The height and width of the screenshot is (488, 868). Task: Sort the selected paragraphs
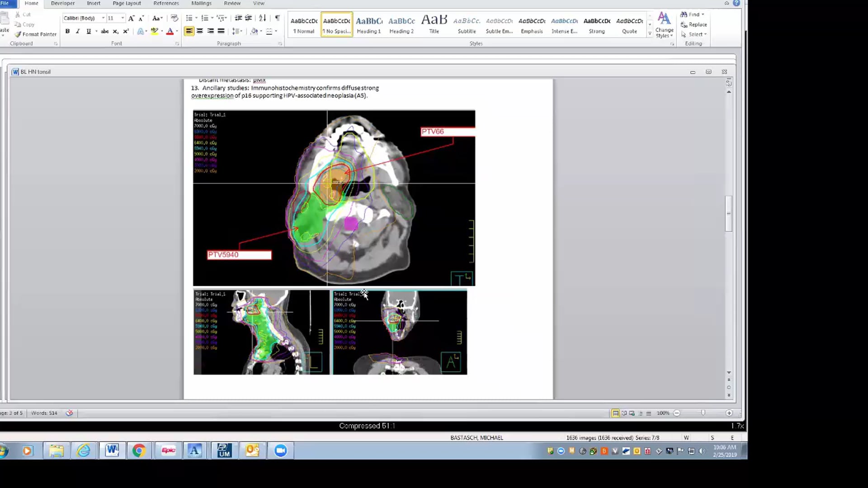coord(262,18)
